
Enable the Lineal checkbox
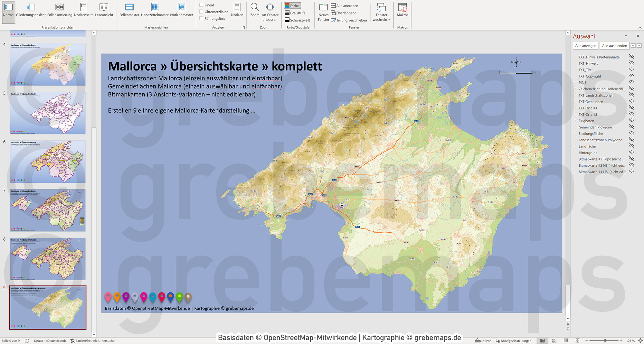coord(201,5)
